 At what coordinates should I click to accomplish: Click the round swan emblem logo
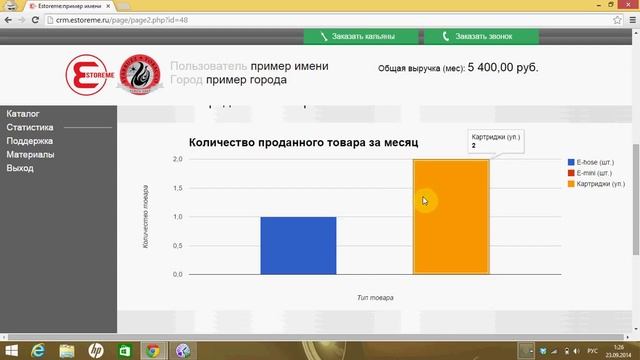coord(140,75)
